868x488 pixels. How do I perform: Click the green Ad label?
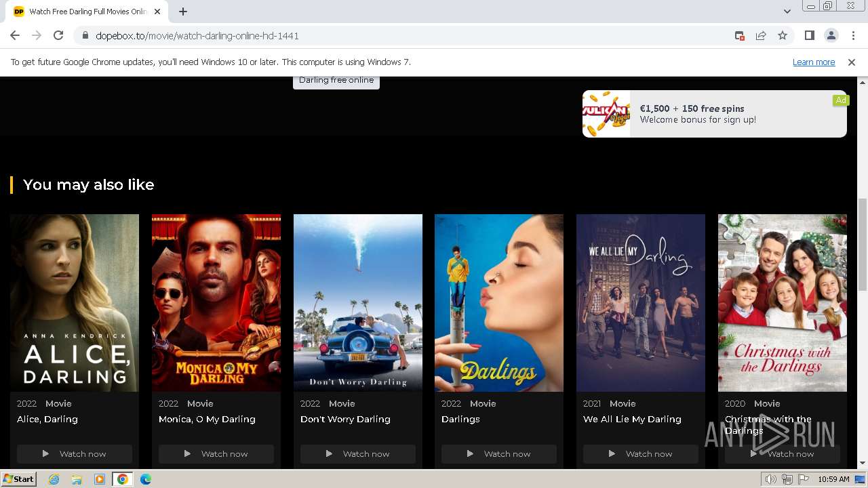(841, 100)
